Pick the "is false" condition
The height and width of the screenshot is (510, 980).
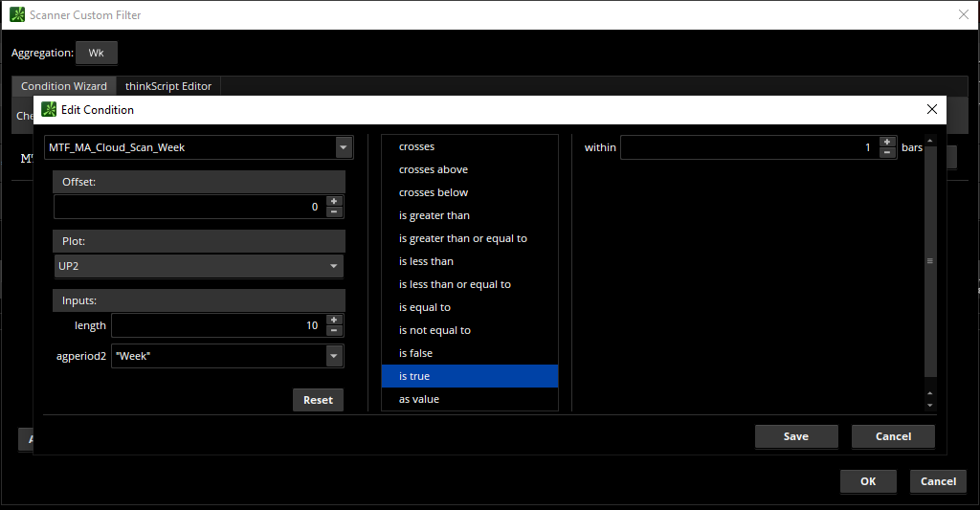pos(416,353)
